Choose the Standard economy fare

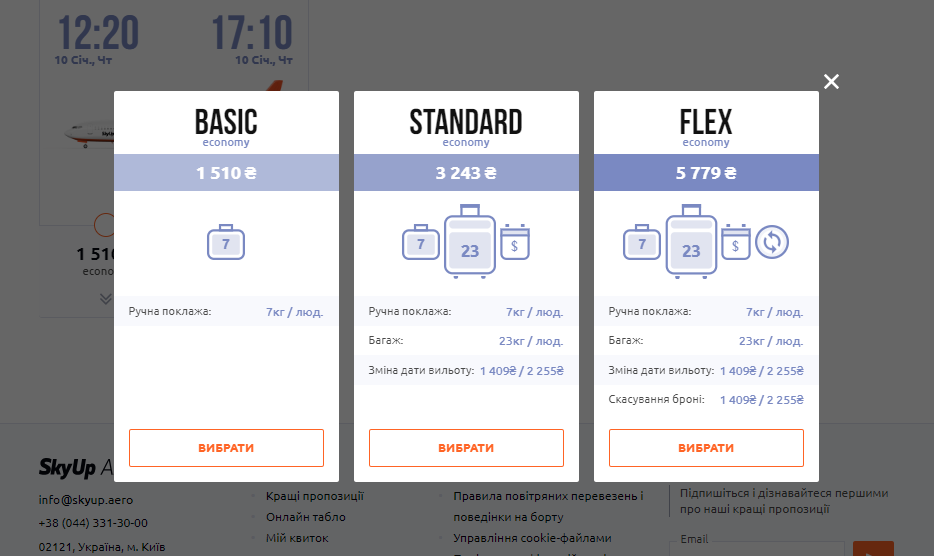tap(466, 448)
